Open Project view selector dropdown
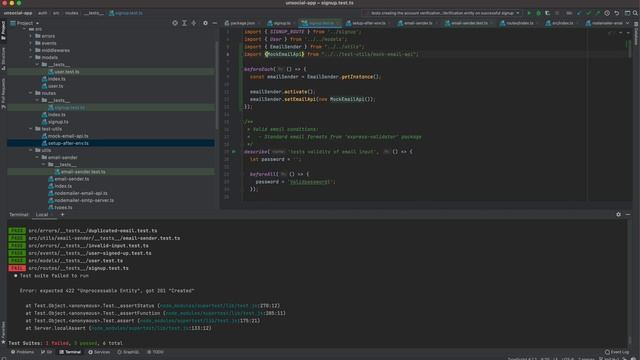640x360 pixels. [25, 23]
